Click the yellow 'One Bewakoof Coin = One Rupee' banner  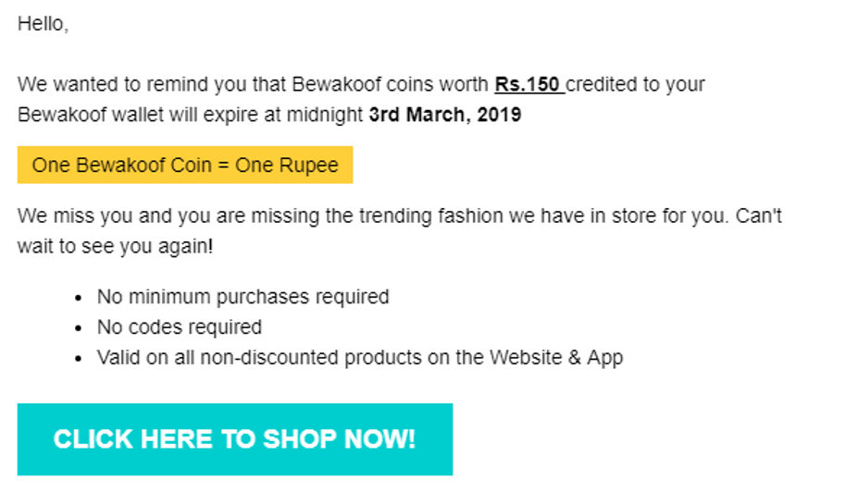(x=185, y=166)
